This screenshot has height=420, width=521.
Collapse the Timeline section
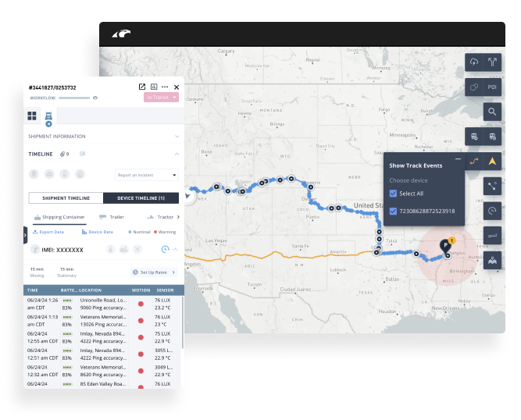[x=177, y=154]
